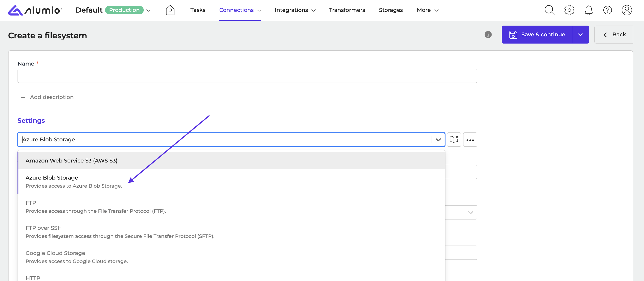Click the Save & continue button
This screenshot has height=281, width=644.
(x=537, y=35)
